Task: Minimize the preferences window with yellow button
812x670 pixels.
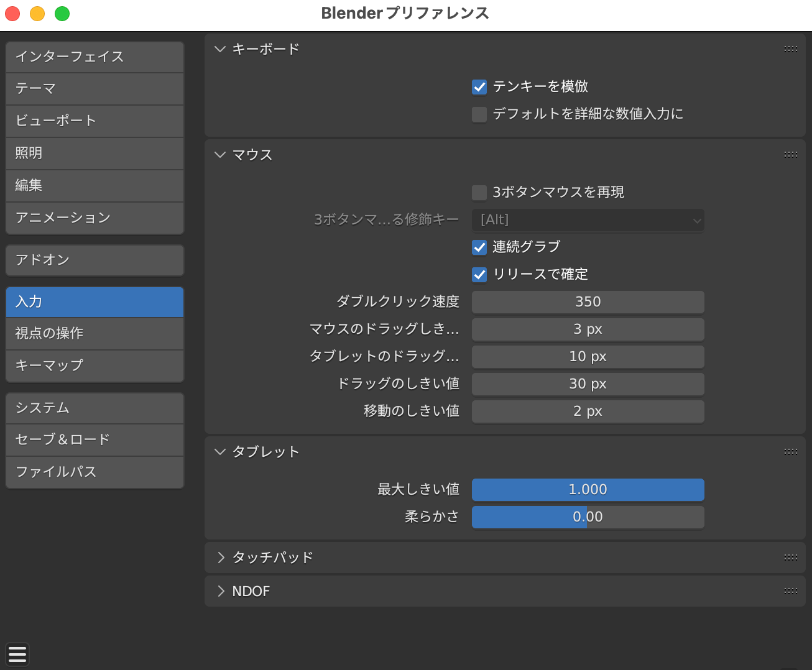Action: point(37,14)
